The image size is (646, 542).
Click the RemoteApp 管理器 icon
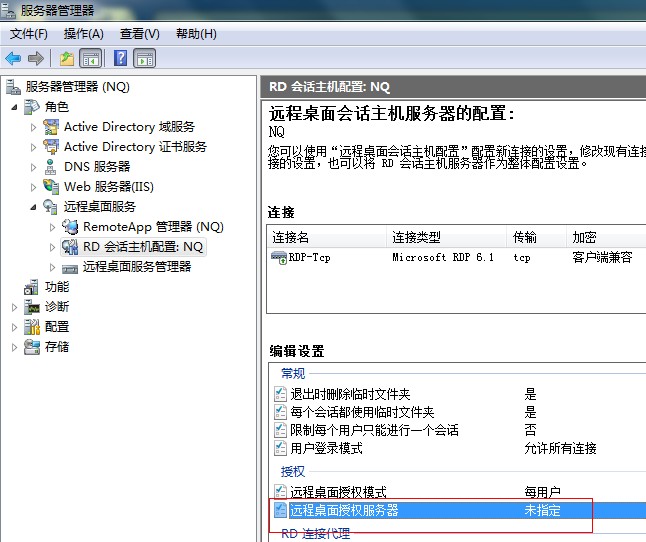click(70, 227)
